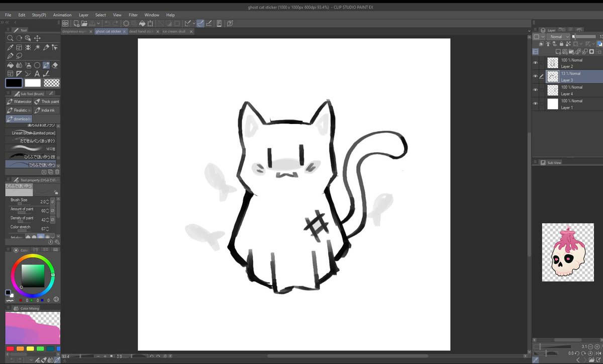Click the New canvas icon
Image resolution: width=603 pixels, height=364 pixels.
76,23
